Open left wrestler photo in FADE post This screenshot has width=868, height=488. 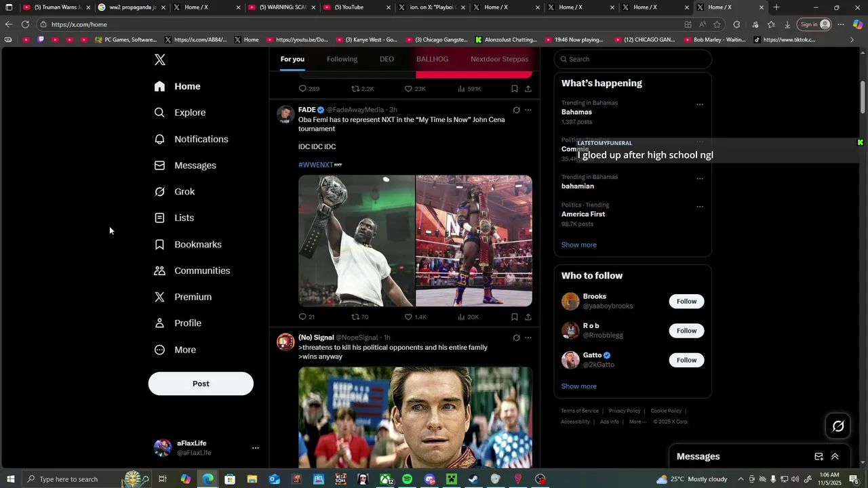click(x=357, y=241)
